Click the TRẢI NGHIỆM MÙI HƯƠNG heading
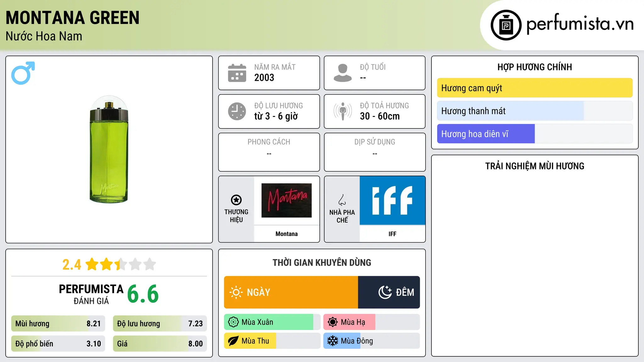 pyautogui.click(x=535, y=166)
